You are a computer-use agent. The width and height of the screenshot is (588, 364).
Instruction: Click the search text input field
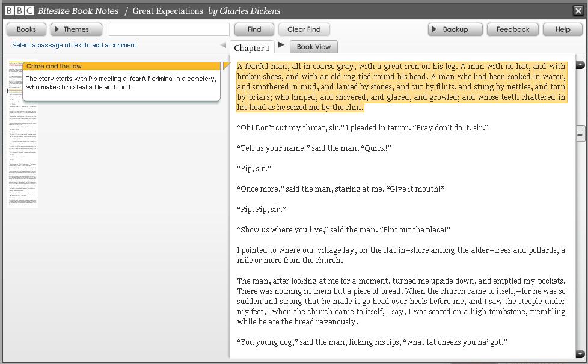pos(169,29)
